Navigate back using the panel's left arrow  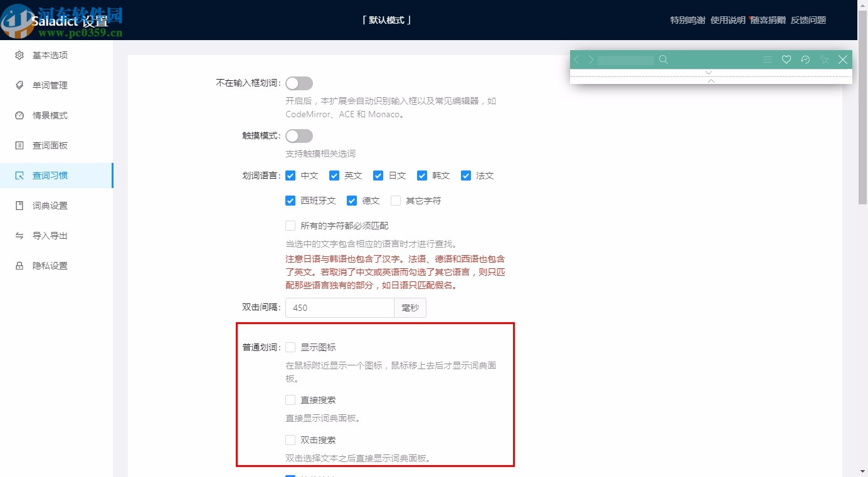tap(576, 59)
